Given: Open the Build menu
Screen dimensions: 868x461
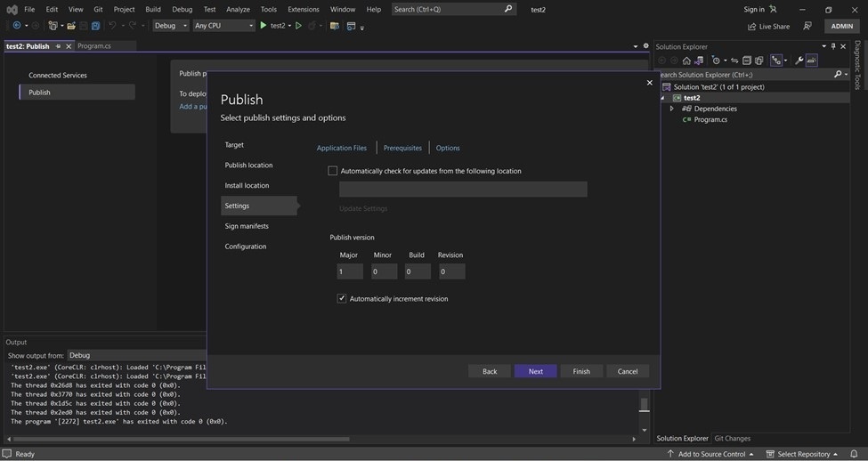Looking at the screenshot, I should (153, 9).
